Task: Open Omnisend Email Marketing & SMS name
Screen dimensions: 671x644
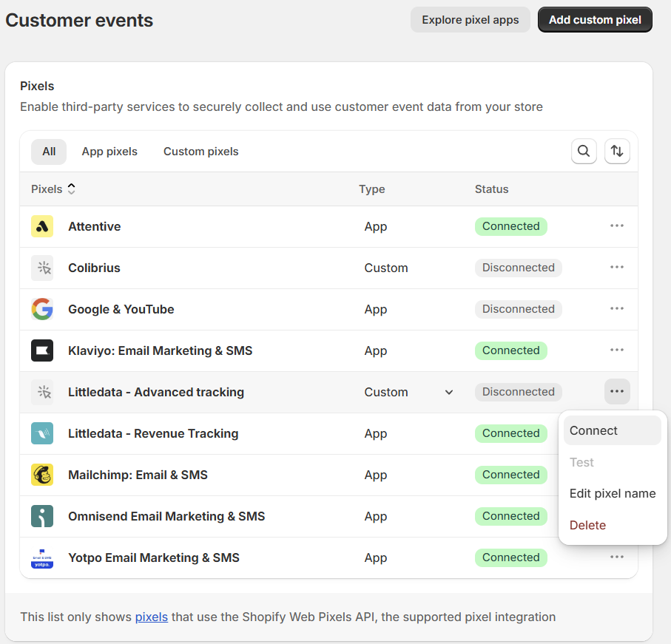Action: pyautogui.click(x=166, y=516)
